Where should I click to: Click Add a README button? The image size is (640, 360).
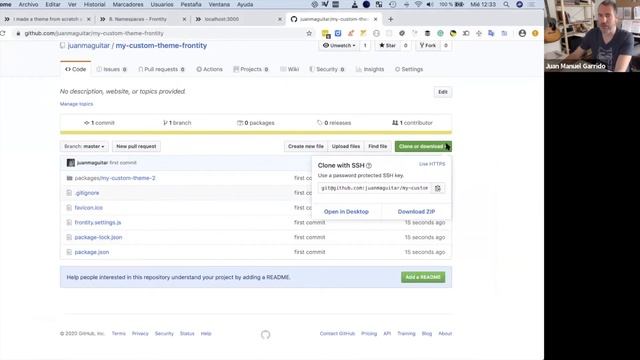point(423,277)
